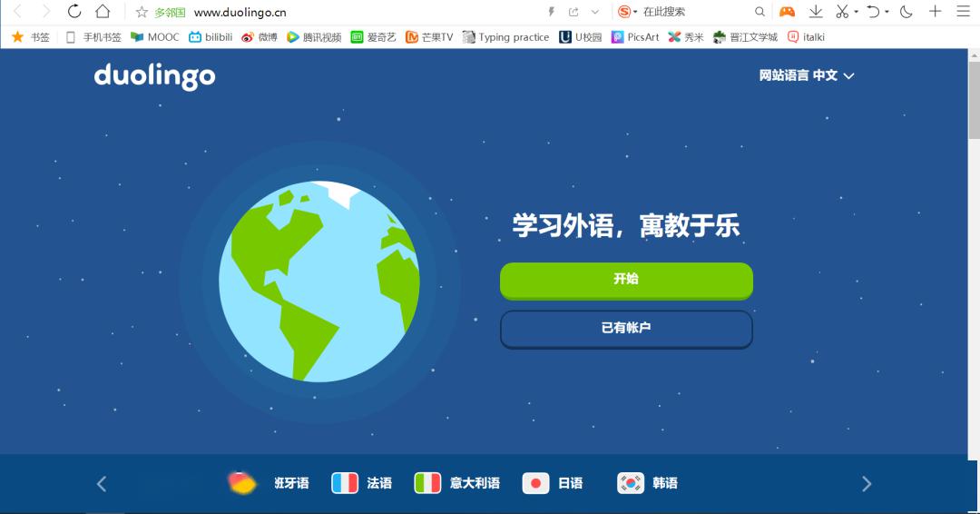
Task: Click the duolingo logo
Action: (x=154, y=76)
